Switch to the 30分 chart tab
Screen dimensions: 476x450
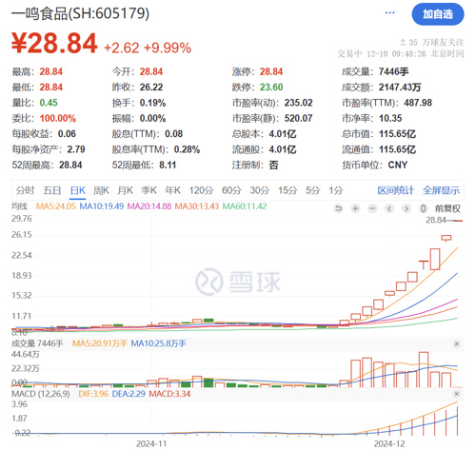pos(260,190)
